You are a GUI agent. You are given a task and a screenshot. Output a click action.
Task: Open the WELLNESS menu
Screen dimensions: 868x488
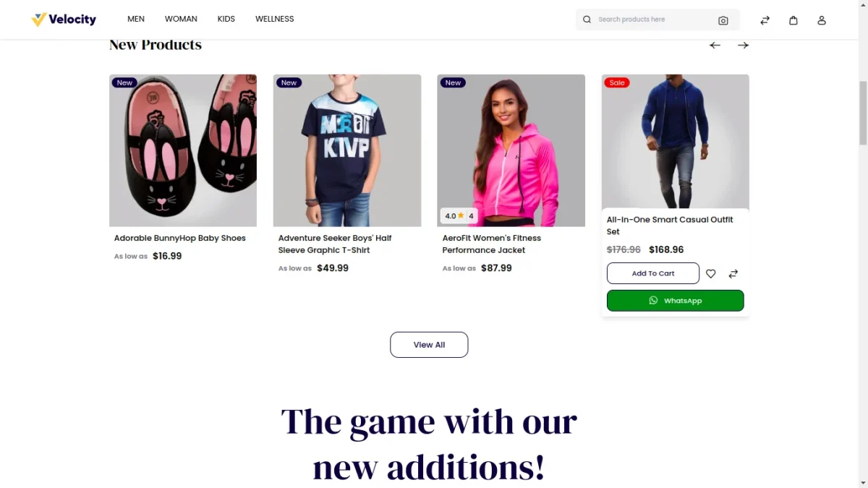(x=275, y=19)
